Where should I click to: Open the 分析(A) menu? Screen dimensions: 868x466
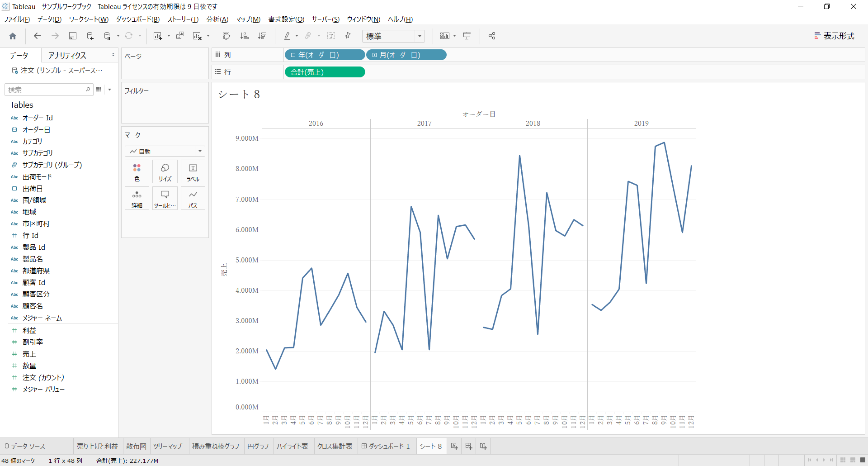217,19
